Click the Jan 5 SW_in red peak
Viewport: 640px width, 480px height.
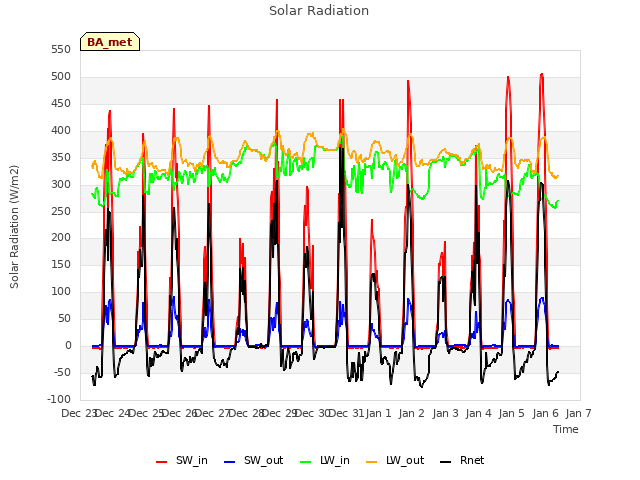click(508, 78)
